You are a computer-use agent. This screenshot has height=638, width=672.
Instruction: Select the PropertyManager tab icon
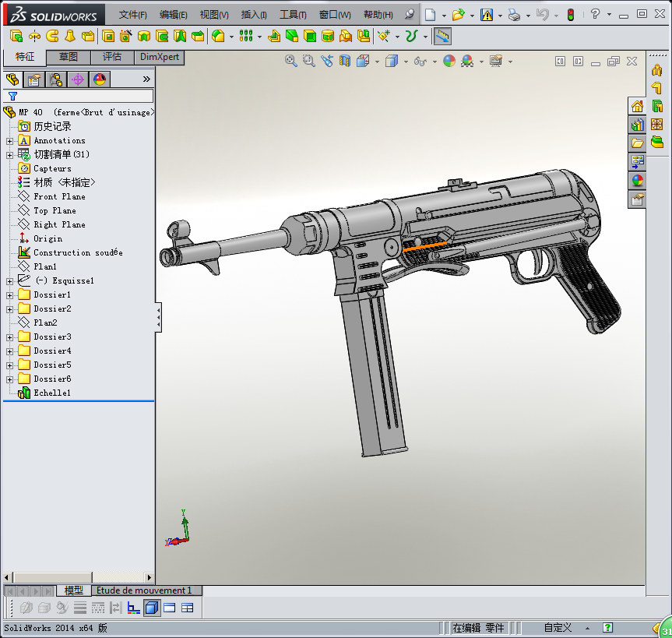33,79
